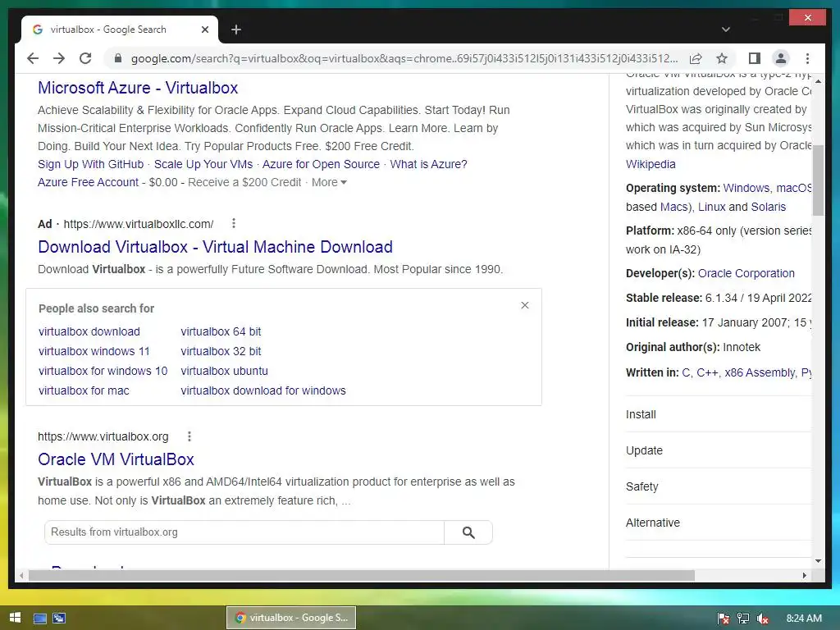Open the Sign Up With GitHub sitelink
840x630 pixels.
90,164
